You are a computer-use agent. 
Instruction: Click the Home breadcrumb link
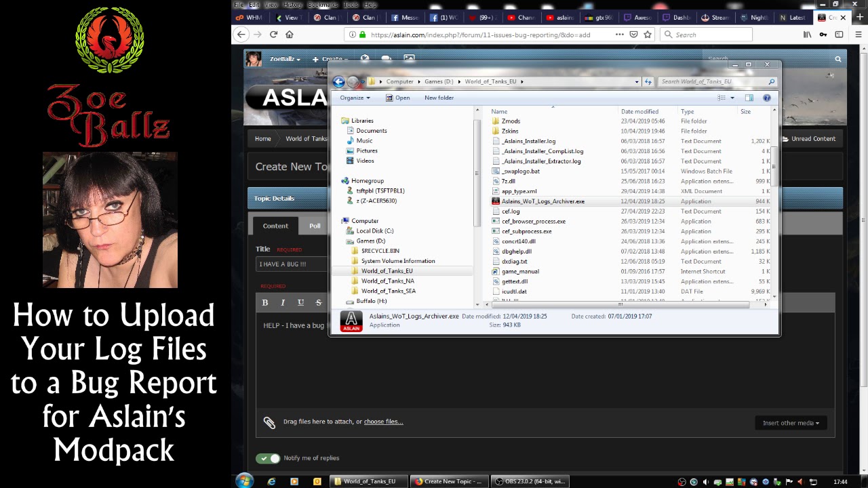262,139
